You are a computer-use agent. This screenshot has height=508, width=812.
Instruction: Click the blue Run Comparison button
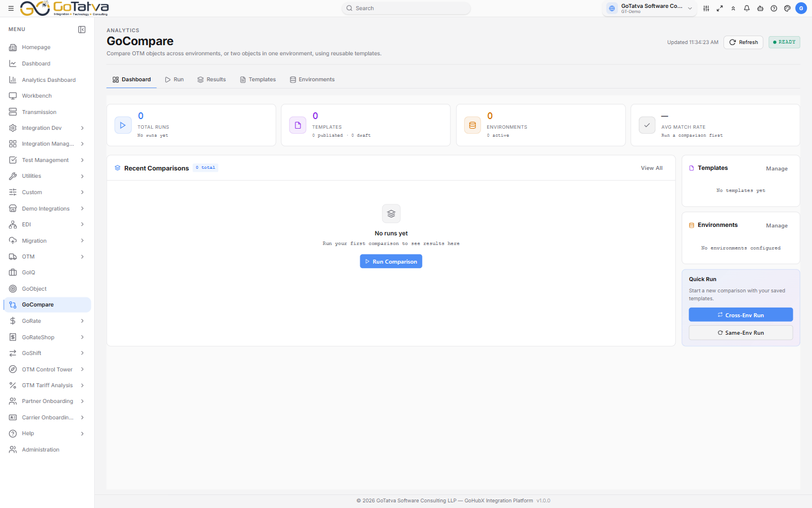point(391,261)
